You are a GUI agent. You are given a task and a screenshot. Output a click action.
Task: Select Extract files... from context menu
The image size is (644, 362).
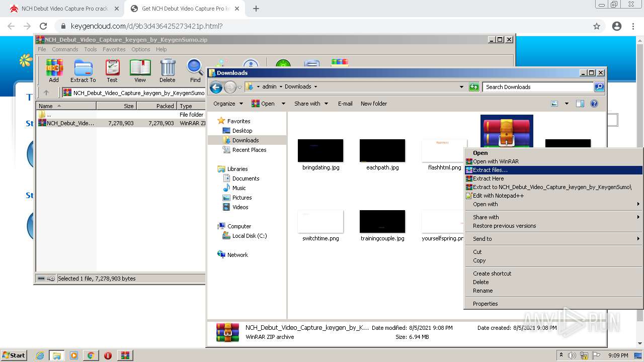tap(553, 170)
